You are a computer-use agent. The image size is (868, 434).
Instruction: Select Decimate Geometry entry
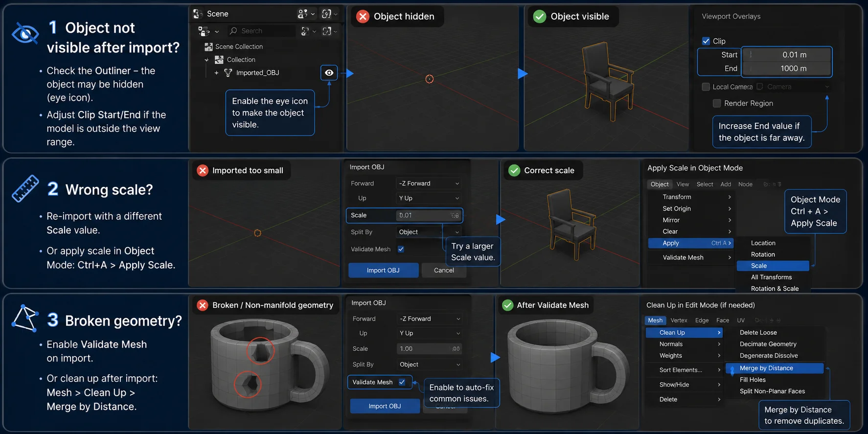pos(768,344)
